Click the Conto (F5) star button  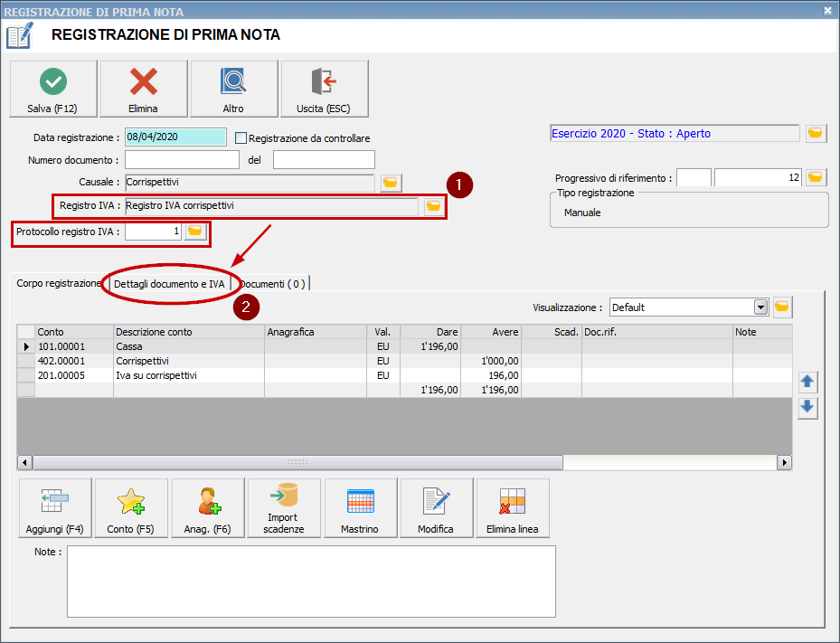tap(131, 508)
